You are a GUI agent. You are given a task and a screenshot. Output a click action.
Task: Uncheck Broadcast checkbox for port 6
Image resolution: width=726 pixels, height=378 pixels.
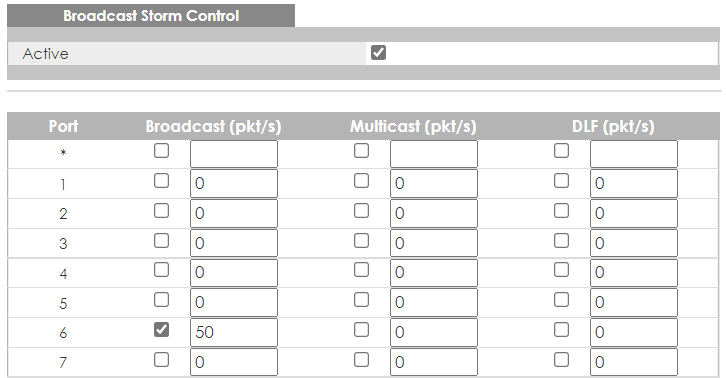pos(161,329)
